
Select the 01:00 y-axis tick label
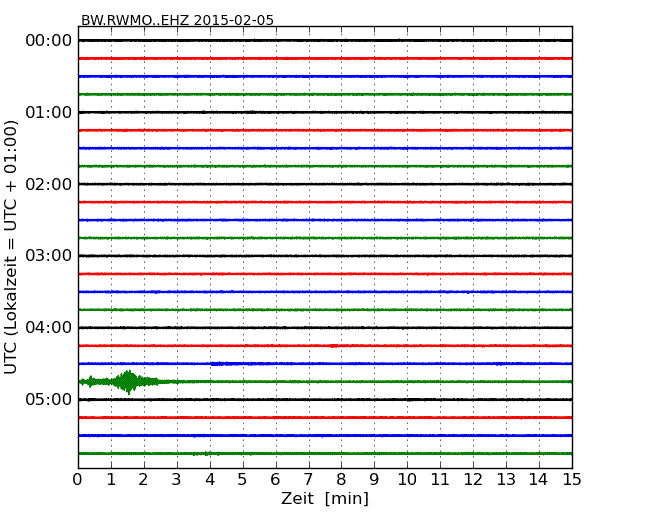(x=49, y=112)
